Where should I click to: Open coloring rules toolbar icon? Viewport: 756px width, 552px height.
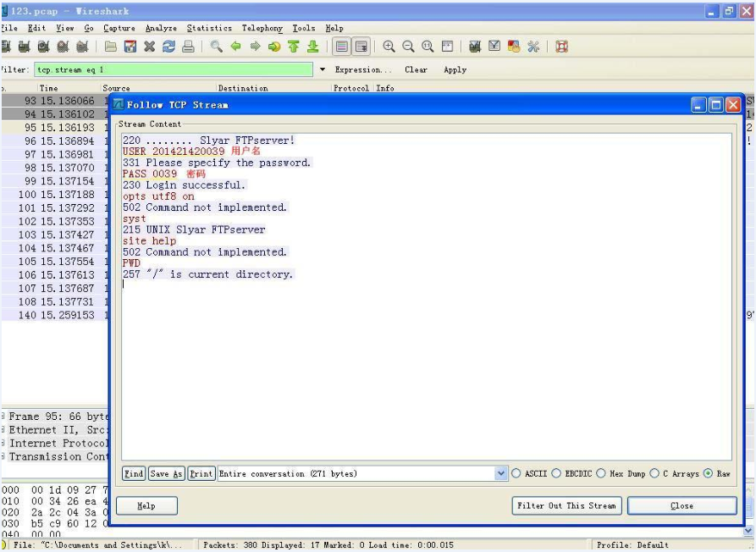514,47
